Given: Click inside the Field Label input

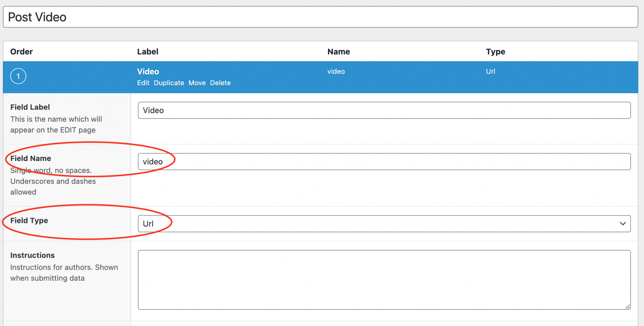Looking at the screenshot, I should pos(384,110).
